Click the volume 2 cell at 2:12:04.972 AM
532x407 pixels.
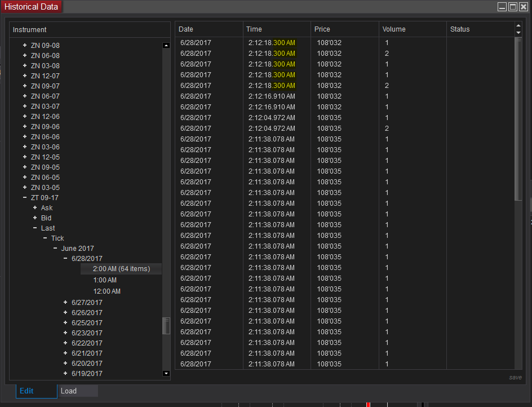387,129
